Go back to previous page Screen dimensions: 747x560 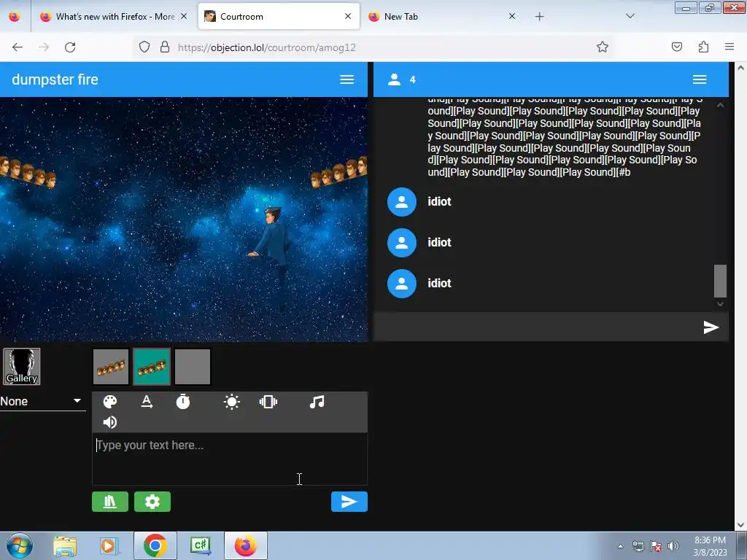pyautogui.click(x=18, y=47)
